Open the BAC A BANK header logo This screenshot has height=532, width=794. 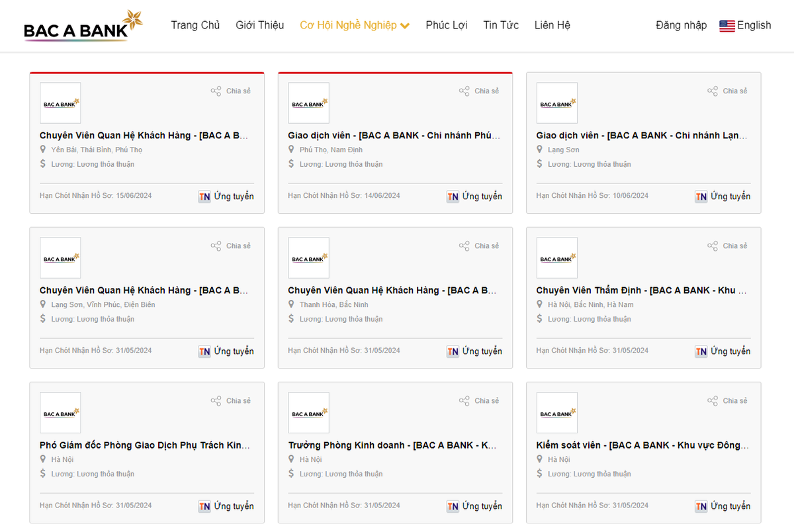click(83, 26)
